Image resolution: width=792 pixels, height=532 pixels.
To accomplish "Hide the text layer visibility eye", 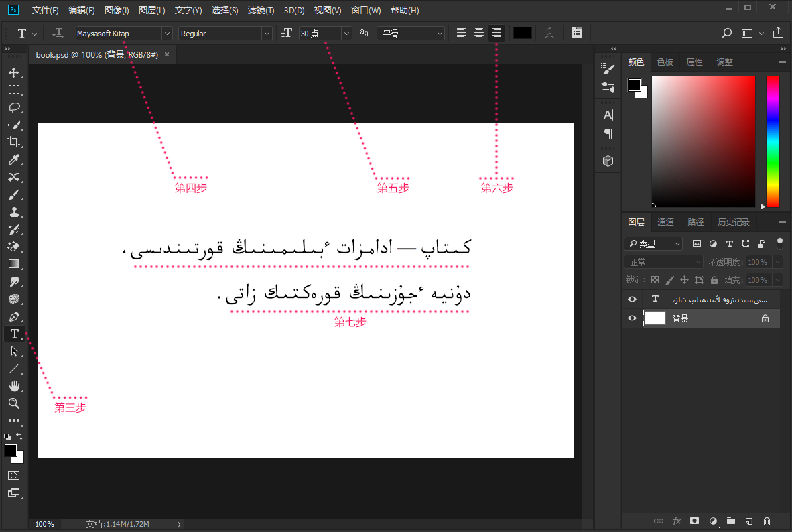I will 632,299.
